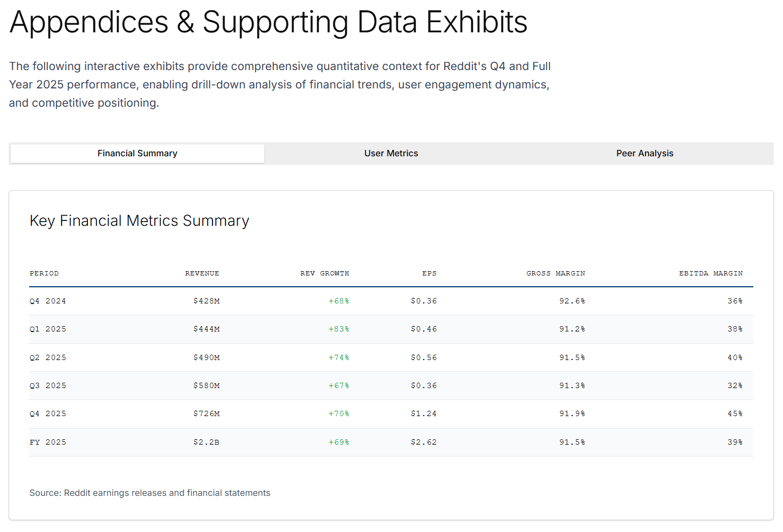Click the $2.2B full year revenue
This screenshot has width=783, height=532.
coord(207,442)
